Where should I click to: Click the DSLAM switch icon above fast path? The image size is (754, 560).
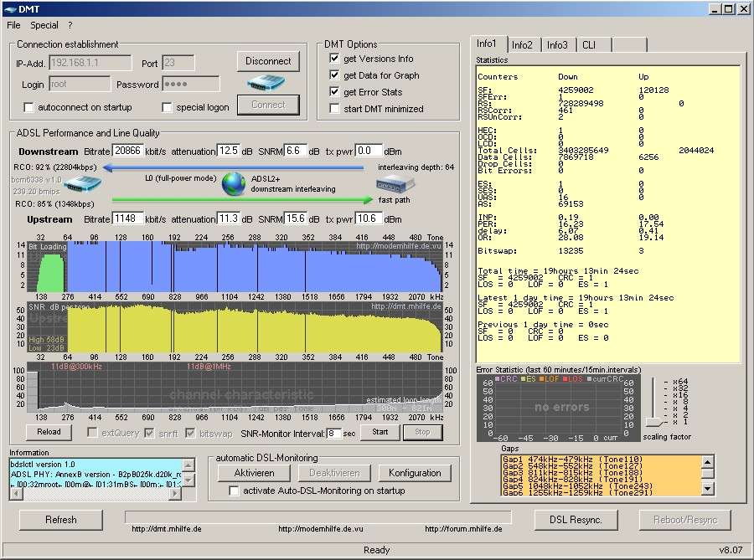click(395, 183)
